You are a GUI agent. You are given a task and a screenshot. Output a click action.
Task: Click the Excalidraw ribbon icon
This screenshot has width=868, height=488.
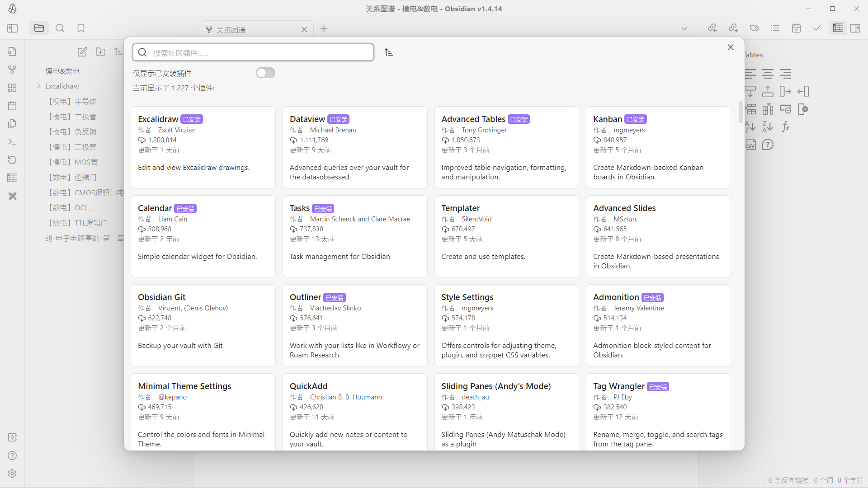[12, 196]
